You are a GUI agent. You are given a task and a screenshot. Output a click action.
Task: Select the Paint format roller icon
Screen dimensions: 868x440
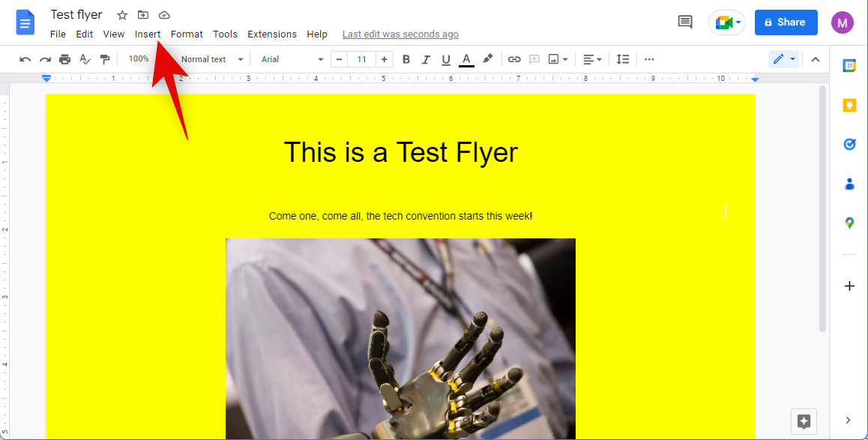[x=105, y=59]
